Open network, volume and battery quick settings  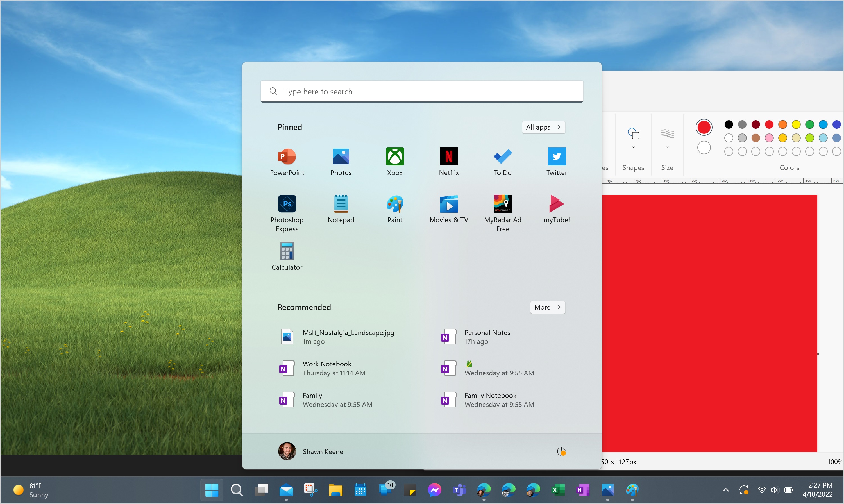775,490
